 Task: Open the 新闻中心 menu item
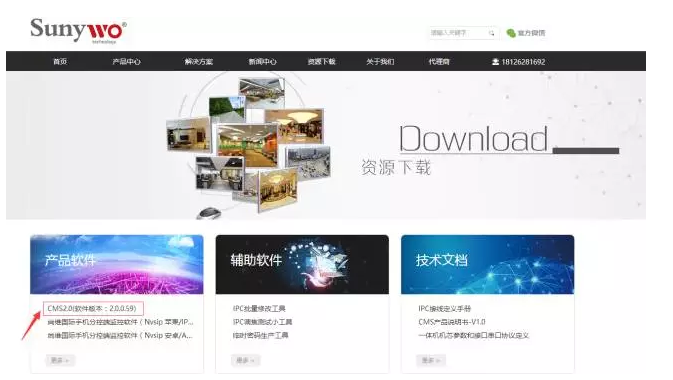click(262, 61)
